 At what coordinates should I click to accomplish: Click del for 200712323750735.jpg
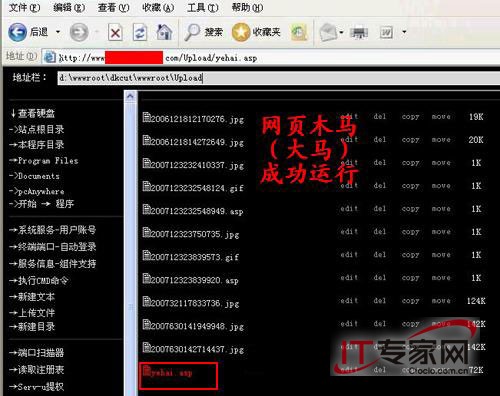pos(380,232)
